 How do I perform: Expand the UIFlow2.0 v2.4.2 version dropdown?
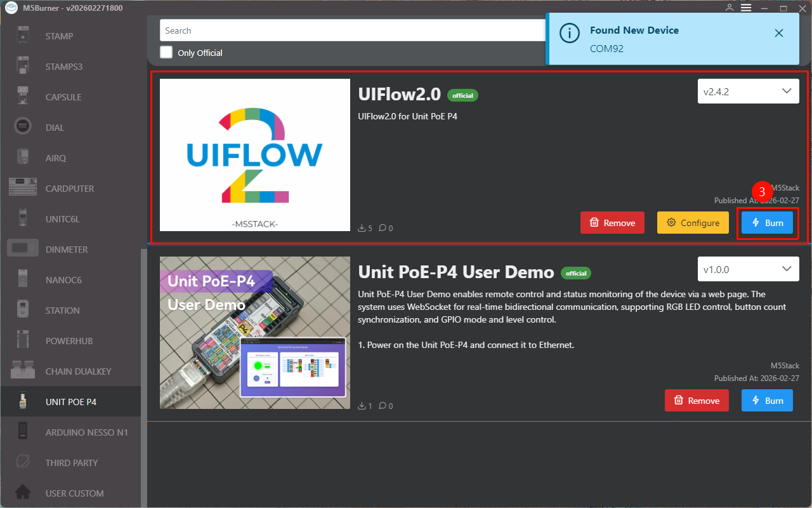tap(748, 91)
